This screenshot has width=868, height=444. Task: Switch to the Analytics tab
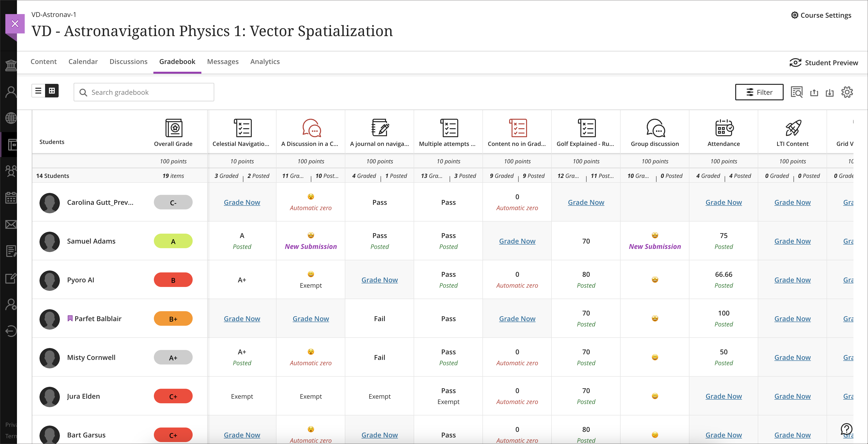265,62
